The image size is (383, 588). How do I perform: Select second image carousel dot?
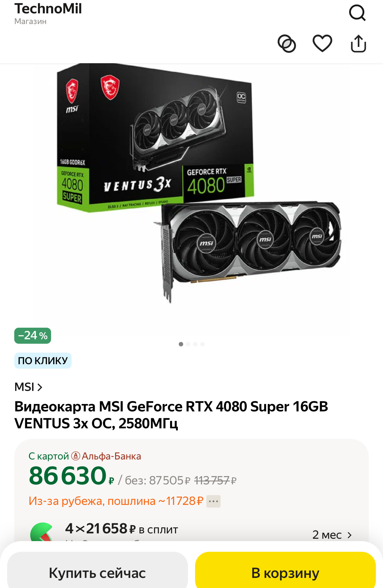(188, 344)
